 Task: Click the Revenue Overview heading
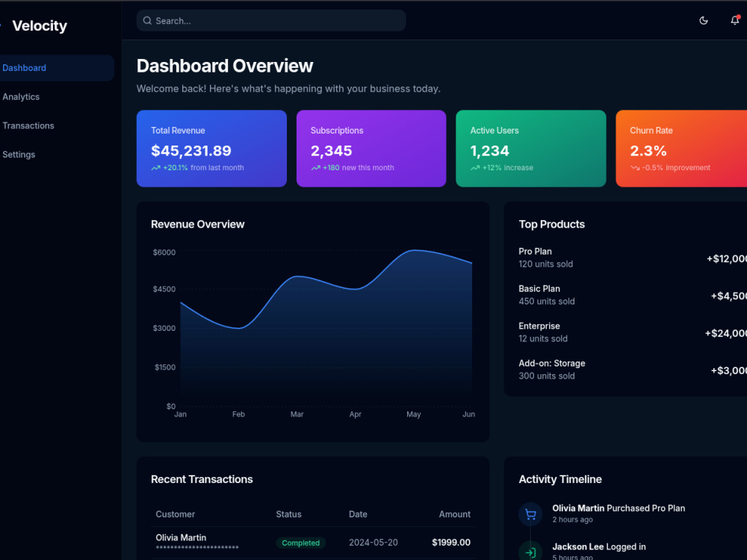point(198,224)
